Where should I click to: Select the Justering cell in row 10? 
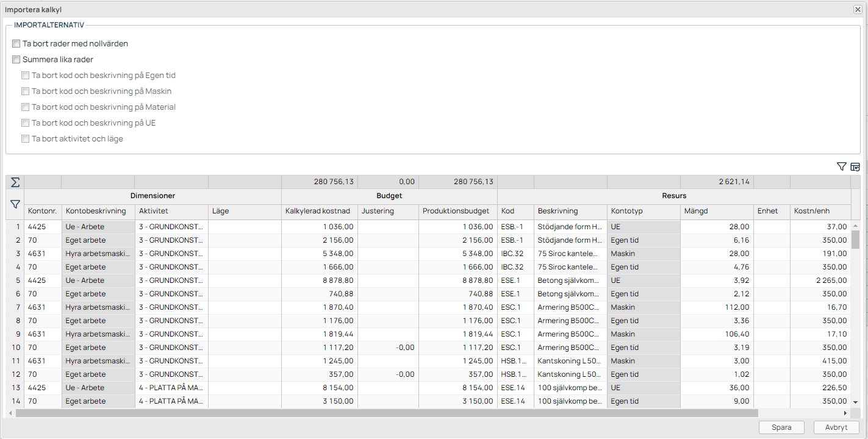(x=388, y=348)
